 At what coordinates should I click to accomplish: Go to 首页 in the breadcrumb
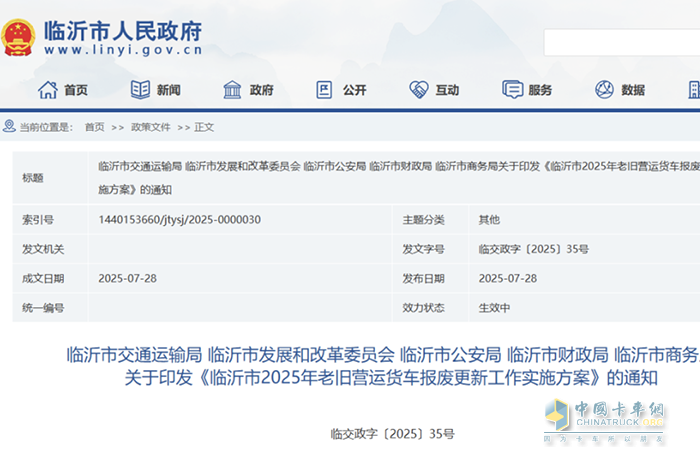tap(95, 127)
